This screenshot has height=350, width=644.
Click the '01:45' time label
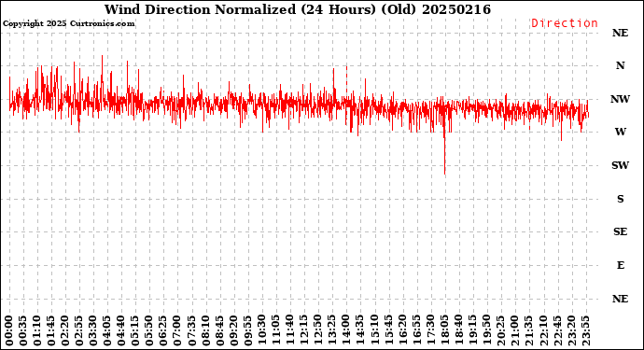(x=51, y=331)
